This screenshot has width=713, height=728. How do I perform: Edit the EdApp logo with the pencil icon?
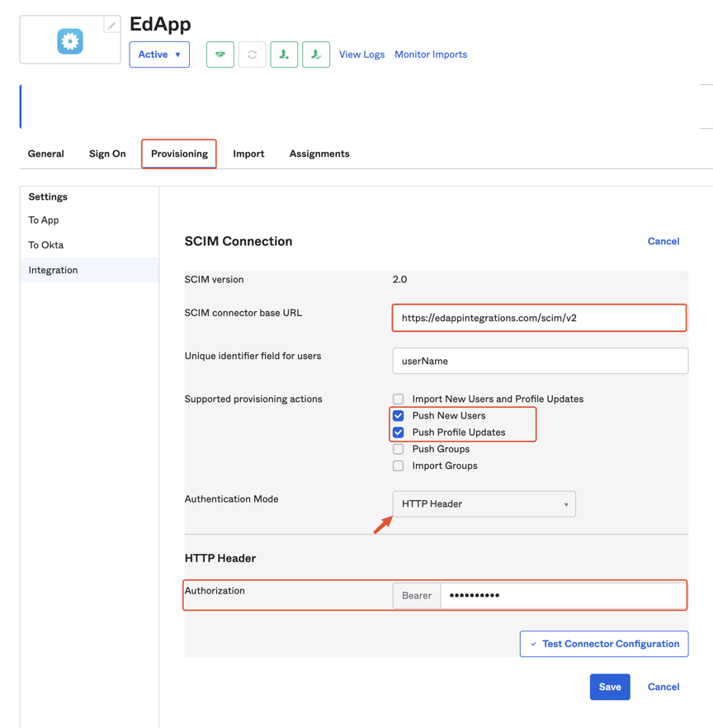pyautogui.click(x=111, y=26)
